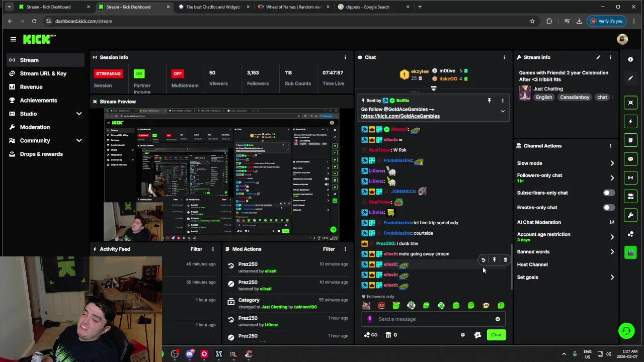The width and height of the screenshot is (644, 362).
Task: Click the pencil button in right rail
Action: 630,78
